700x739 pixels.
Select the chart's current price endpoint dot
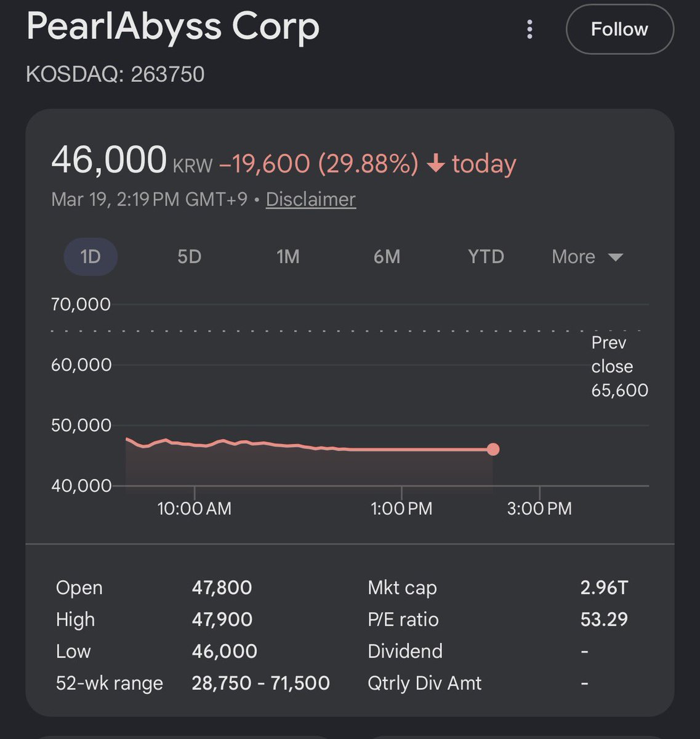pyautogui.click(x=493, y=449)
